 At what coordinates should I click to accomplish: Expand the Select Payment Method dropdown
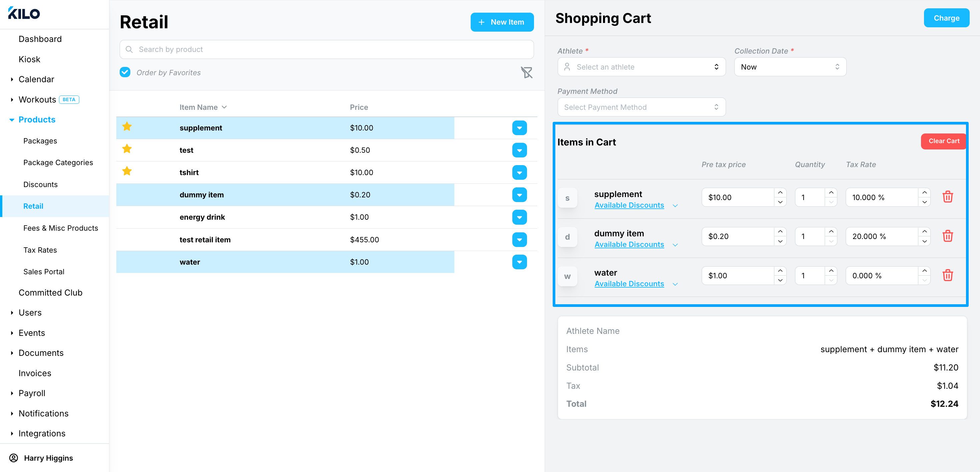click(641, 107)
